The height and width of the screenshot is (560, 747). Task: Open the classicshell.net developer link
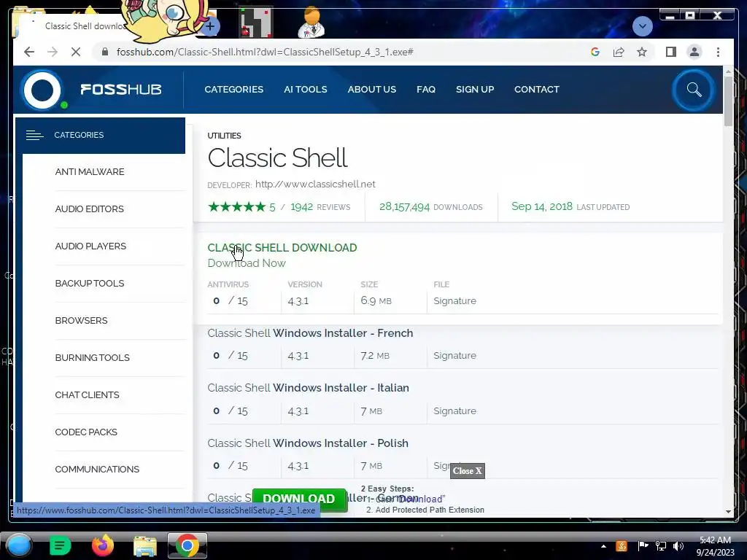315,184
